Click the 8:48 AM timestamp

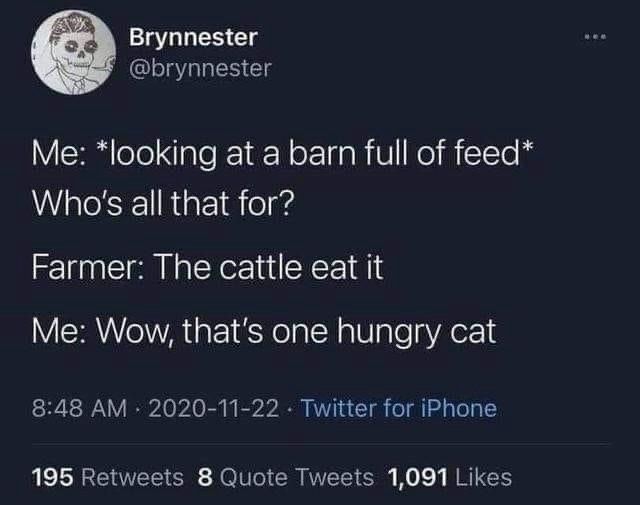[78, 408]
